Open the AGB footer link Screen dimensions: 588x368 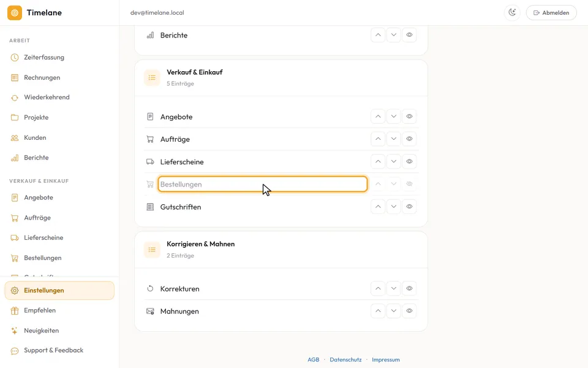coord(314,360)
